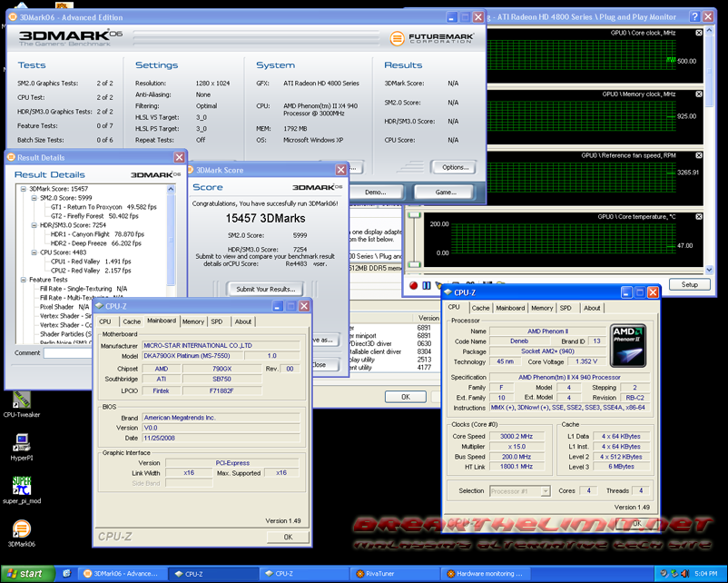The height and width of the screenshot is (583, 728).
Task: Click the hardware monitor scroll-up arrow
Action: click(x=709, y=30)
